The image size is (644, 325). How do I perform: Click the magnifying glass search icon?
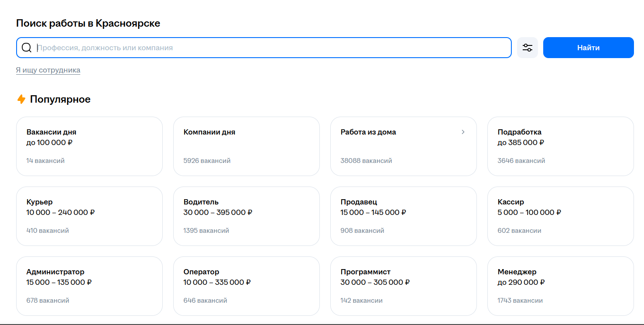27,48
